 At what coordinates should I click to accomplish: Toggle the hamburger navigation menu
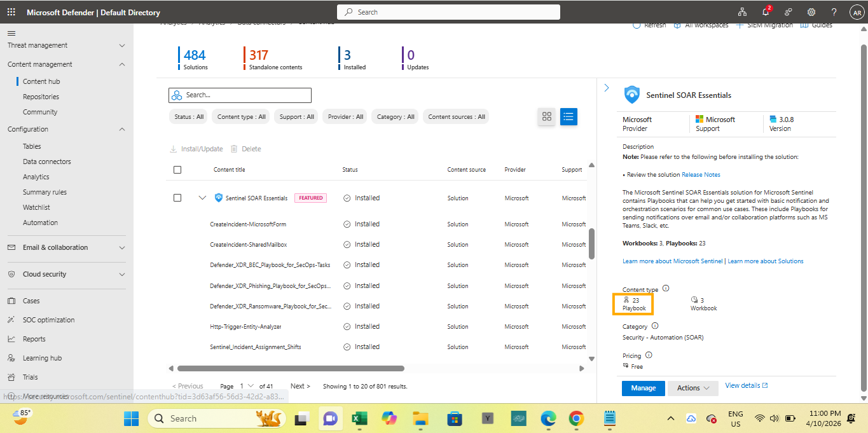pyautogui.click(x=11, y=32)
